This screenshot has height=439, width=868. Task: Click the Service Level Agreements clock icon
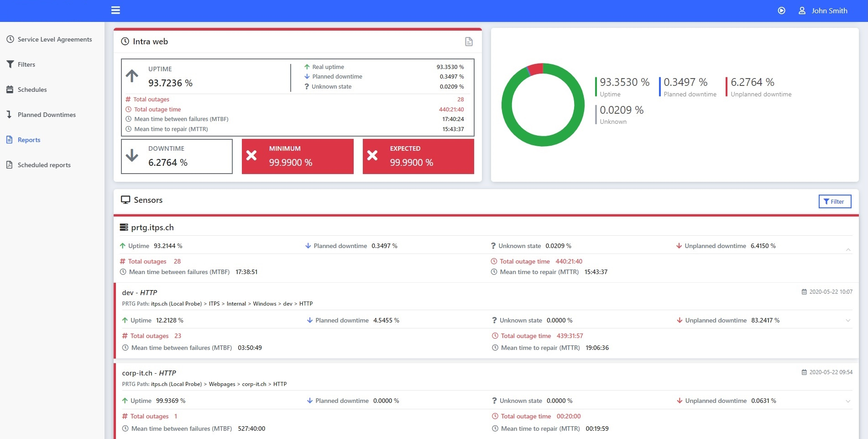10,39
